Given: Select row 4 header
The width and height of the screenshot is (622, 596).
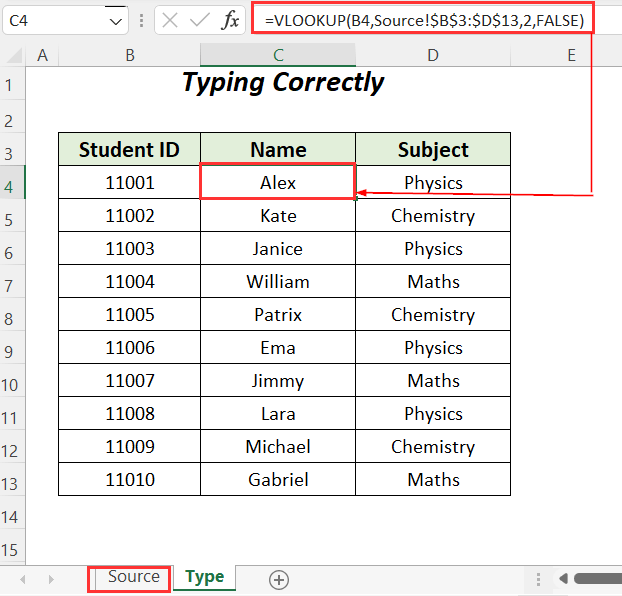Looking at the screenshot, I should click(13, 182).
